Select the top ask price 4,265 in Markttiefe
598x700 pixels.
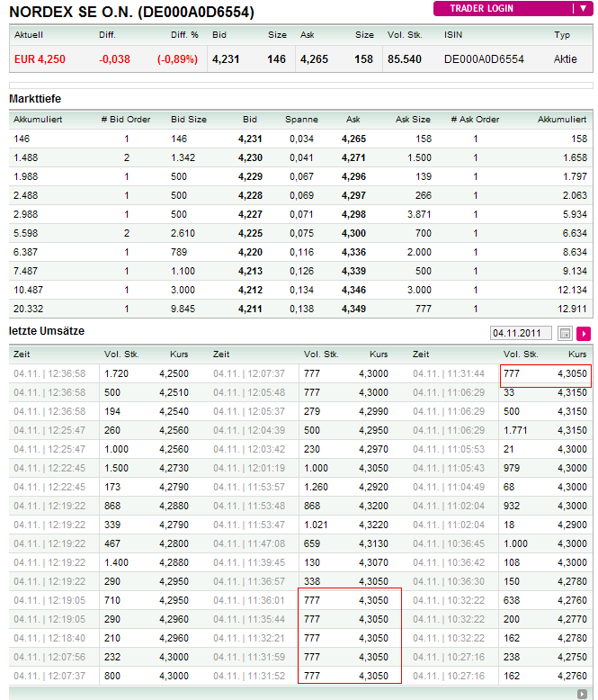click(x=354, y=139)
